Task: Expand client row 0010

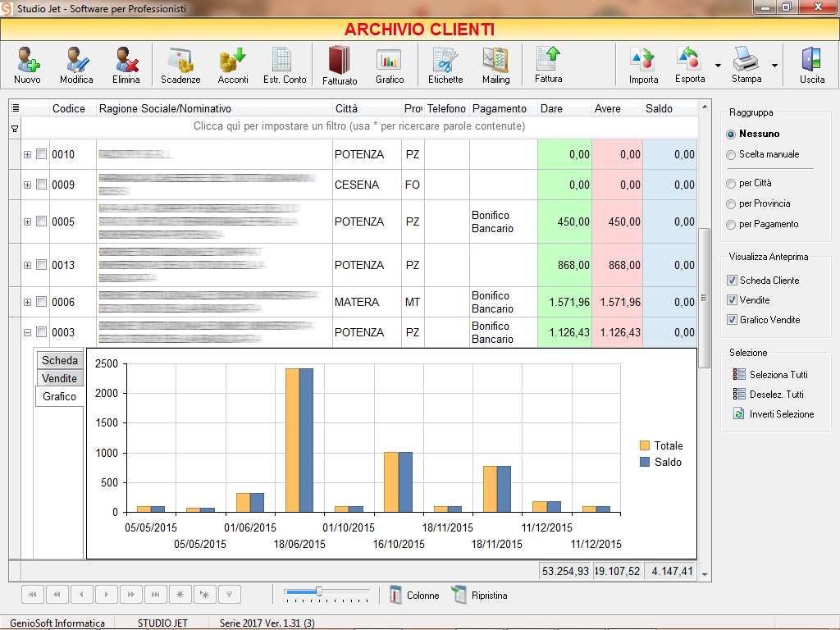Action: [x=27, y=155]
